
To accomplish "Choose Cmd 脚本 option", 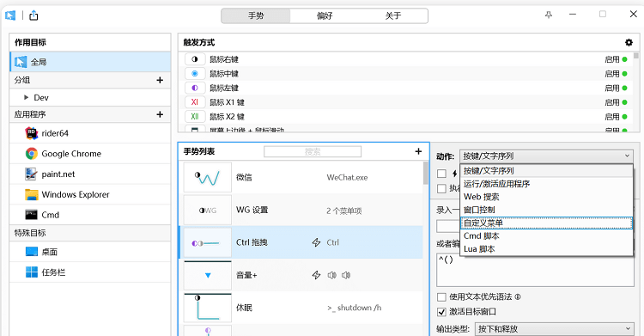I will 546,236.
